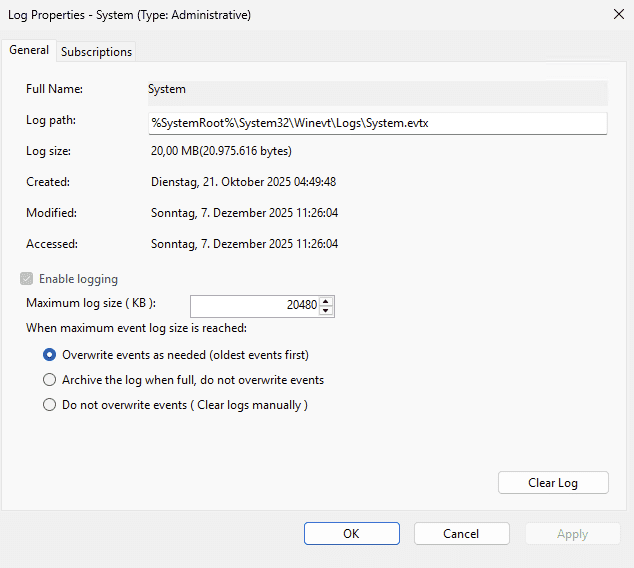Close the Log Properties dialog window
The width and height of the screenshot is (634, 568).
click(613, 15)
